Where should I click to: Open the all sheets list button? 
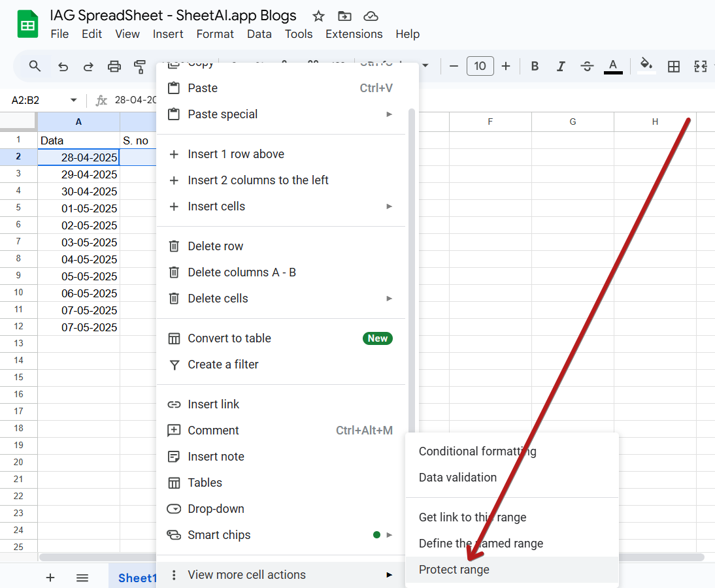82,578
